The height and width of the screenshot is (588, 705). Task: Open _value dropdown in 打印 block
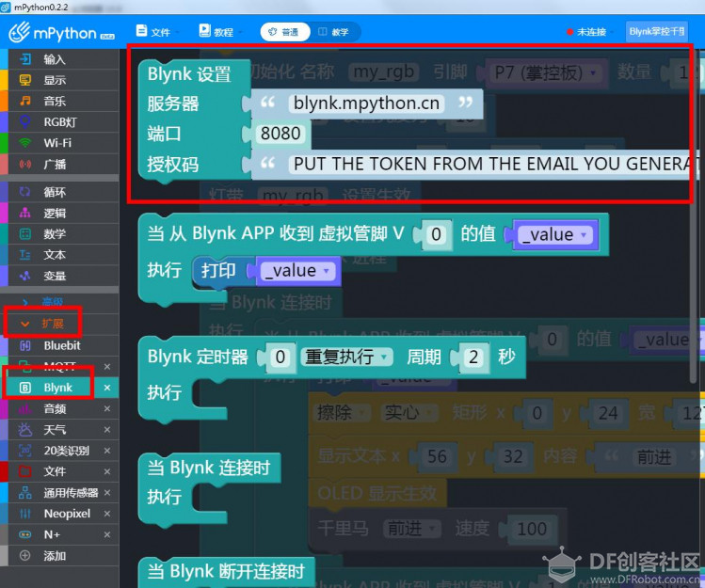296,271
